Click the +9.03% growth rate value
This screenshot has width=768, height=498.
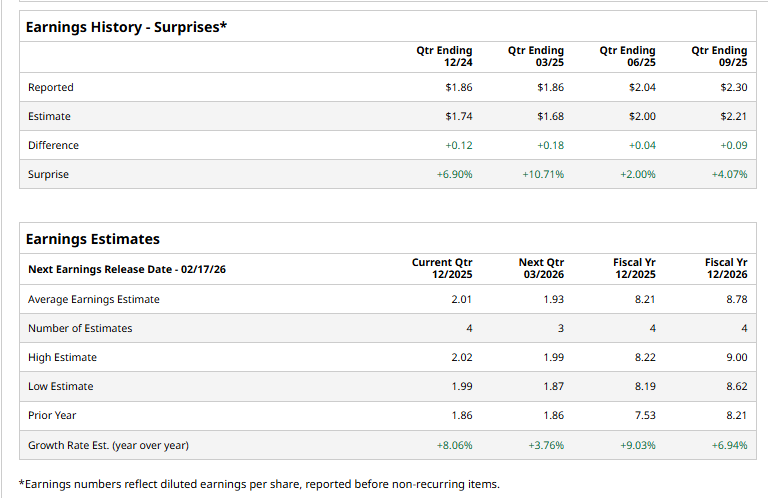(637, 445)
